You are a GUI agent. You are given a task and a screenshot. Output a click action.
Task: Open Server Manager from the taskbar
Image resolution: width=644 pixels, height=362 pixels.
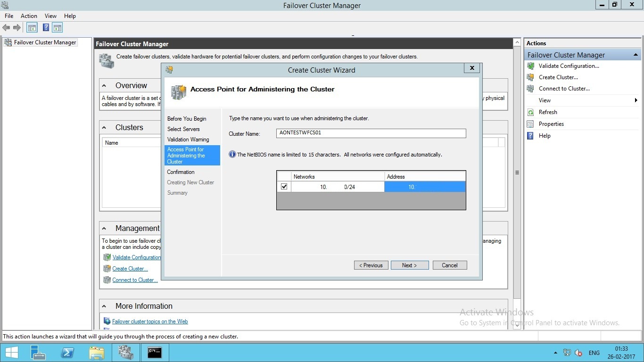[38, 353]
